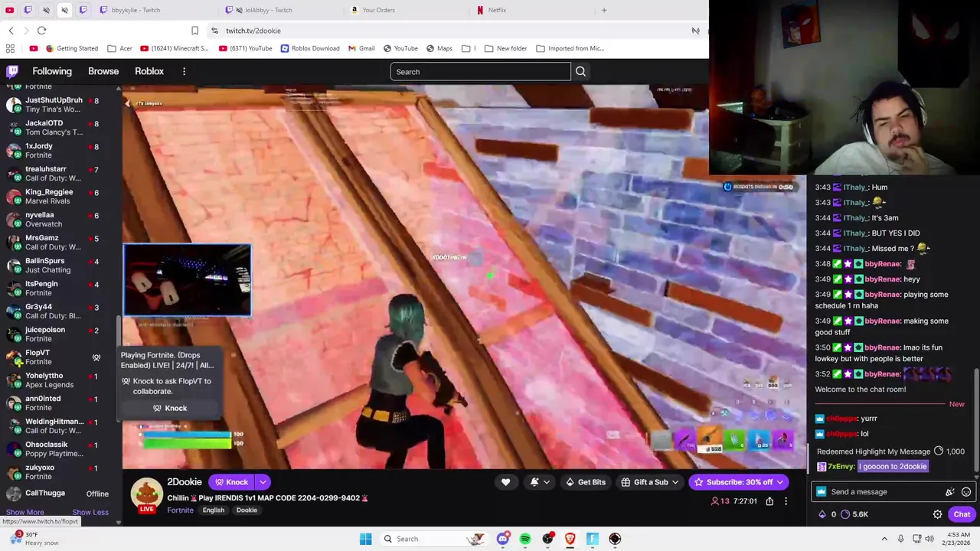Launch Spotify from the taskbar
Viewport: 980px width, 551px height.
[x=525, y=539]
